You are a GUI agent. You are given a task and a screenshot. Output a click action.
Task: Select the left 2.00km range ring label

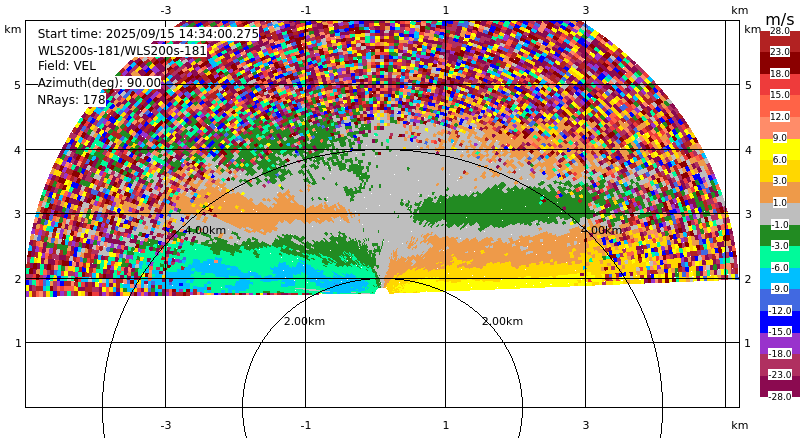click(305, 321)
